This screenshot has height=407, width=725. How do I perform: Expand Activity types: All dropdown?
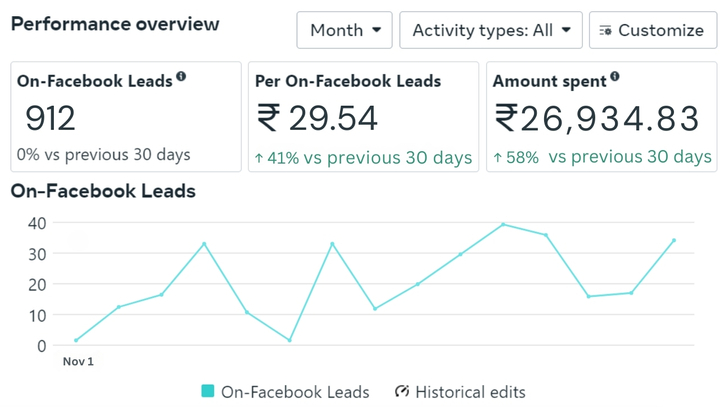[x=491, y=31]
